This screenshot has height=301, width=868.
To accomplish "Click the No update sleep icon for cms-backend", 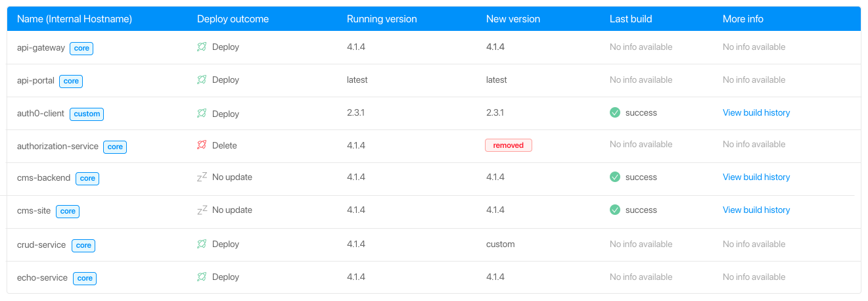I will tap(202, 177).
